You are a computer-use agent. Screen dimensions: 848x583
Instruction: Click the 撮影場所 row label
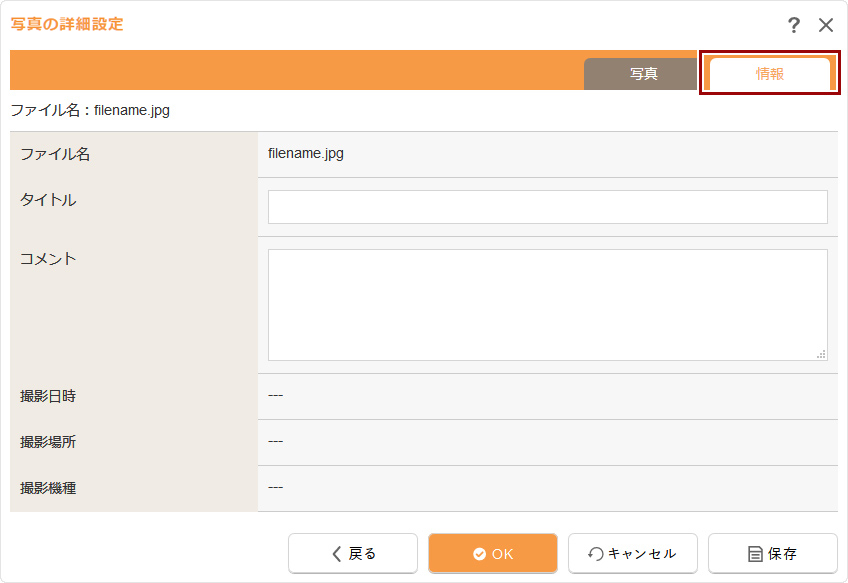tap(48, 442)
